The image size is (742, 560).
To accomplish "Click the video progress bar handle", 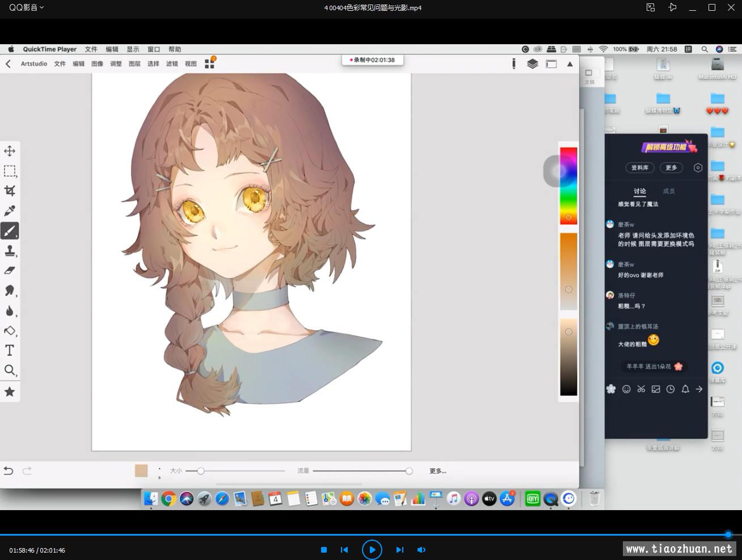I will coord(728,534).
